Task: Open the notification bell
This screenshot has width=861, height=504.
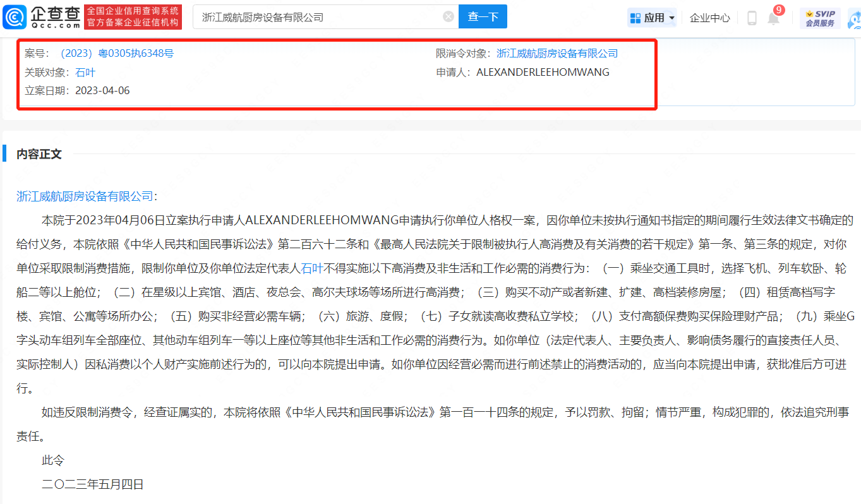Action: point(773,18)
